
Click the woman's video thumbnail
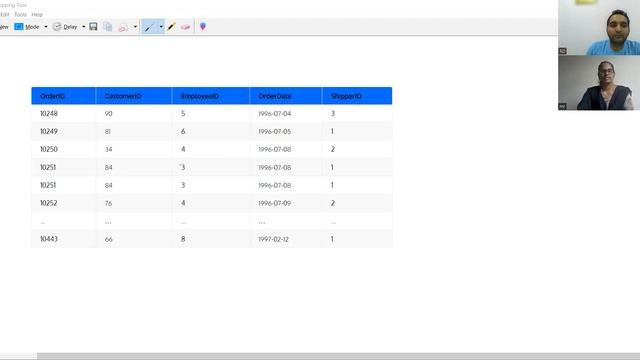[599, 83]
